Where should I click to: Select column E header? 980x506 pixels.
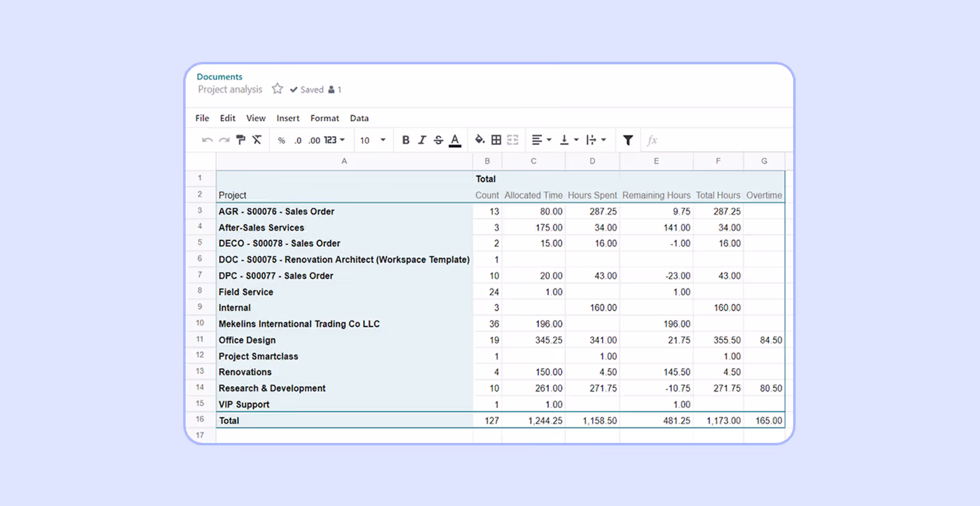656,161
